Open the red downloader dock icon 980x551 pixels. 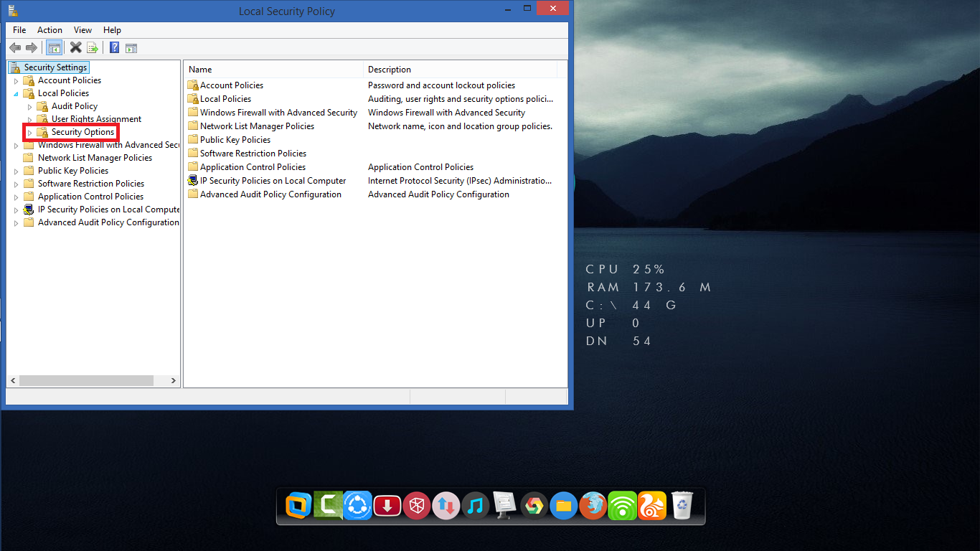(x=387, y=506)
